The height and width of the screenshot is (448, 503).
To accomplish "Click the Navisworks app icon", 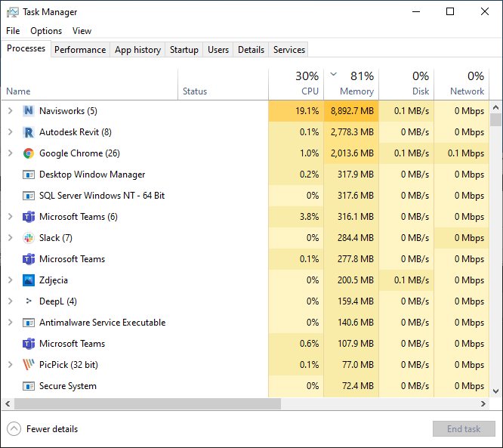I will (29, 111).
